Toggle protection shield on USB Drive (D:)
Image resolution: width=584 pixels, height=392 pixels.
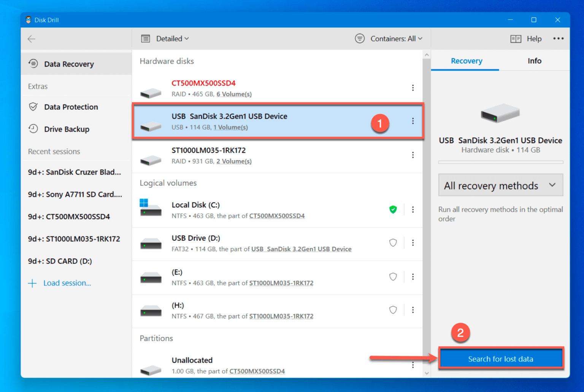tap(393, 243)
